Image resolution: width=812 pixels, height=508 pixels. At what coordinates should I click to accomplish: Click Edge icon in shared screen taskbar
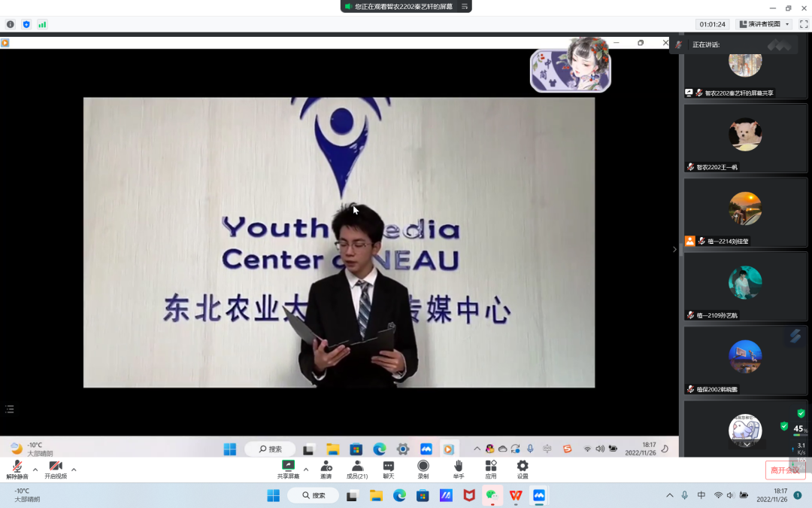380,449
